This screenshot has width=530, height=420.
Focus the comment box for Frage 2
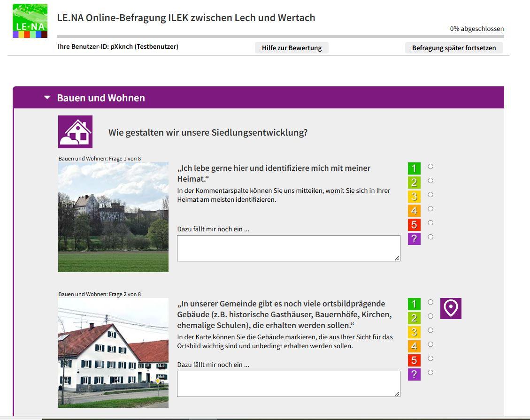pyautogui.click(x=289, y=384)
